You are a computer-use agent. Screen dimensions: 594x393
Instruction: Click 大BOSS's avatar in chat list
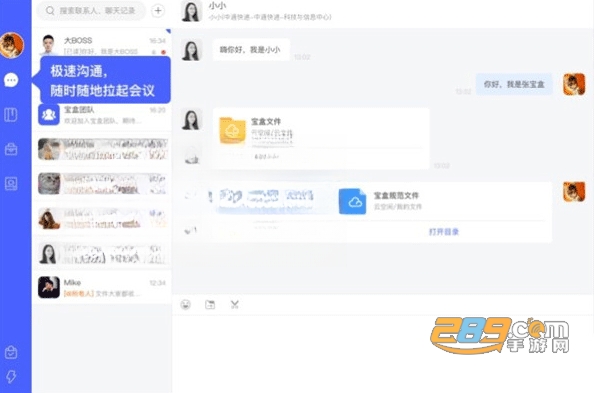click(x=49, y=44)
